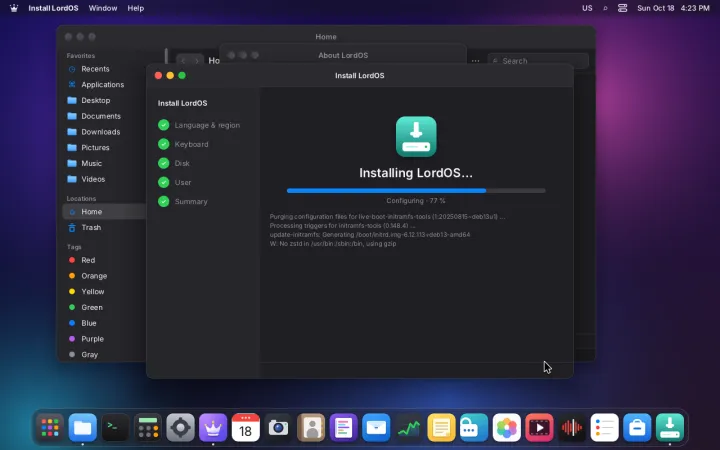Open the three-dot menu in Home window
Image resolution: width=720 pixels, height=450 pixels.
coord(475,61)
